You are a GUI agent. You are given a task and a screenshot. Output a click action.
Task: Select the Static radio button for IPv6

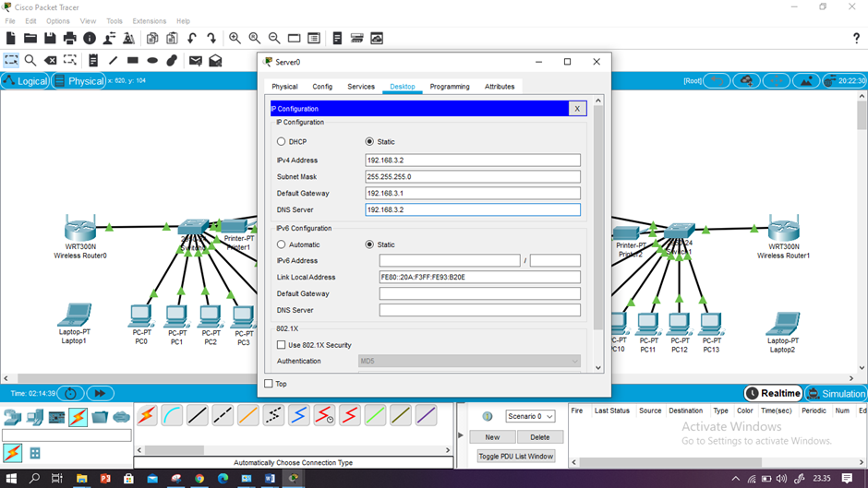(x=369, y=244)
